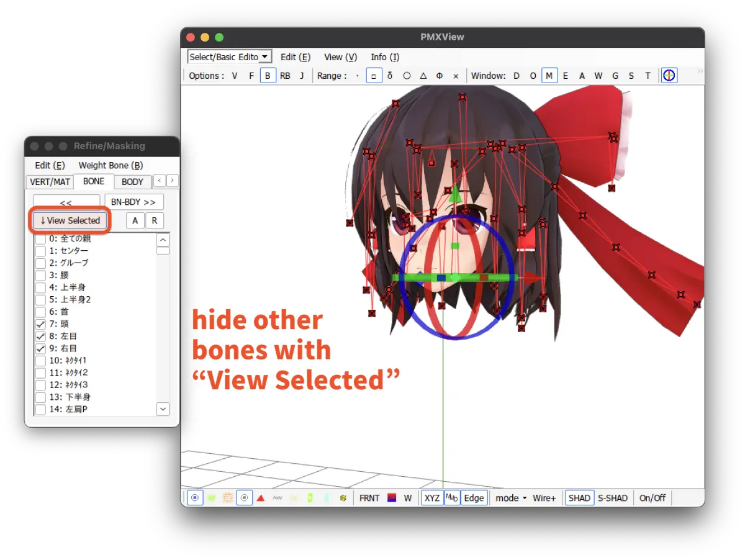Check bone 3: 腰 checkbox

click(40, 275)
